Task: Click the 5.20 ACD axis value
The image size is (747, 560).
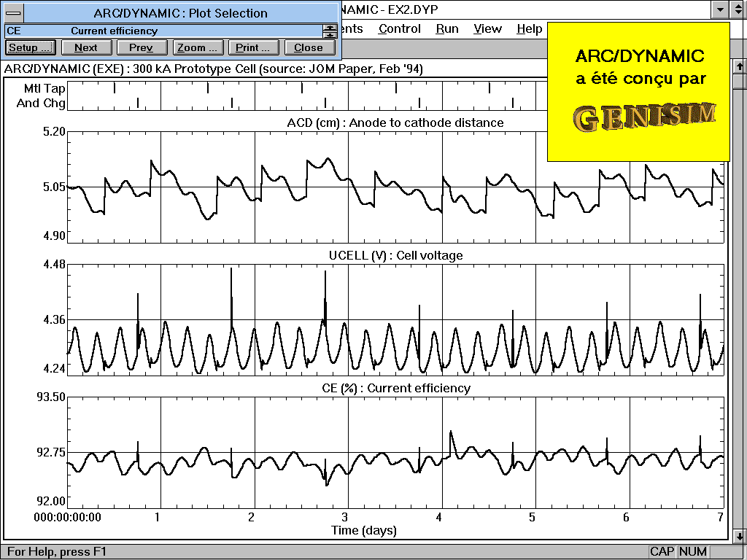Action: click(54, 131)
